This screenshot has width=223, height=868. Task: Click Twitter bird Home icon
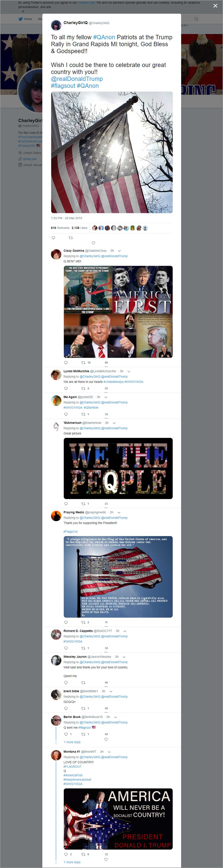[21, 19]
